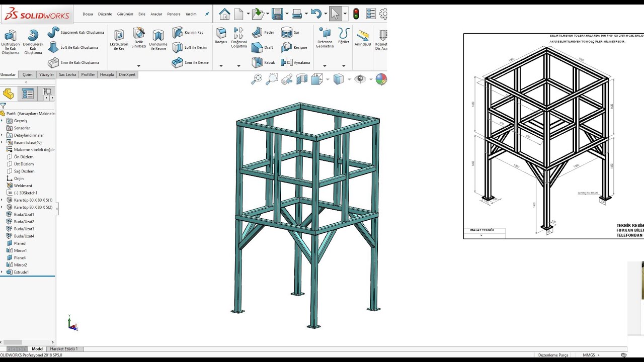Open dropdown under Delik Sihirbazı
The image size is (644, 362).
click(139, 66)
